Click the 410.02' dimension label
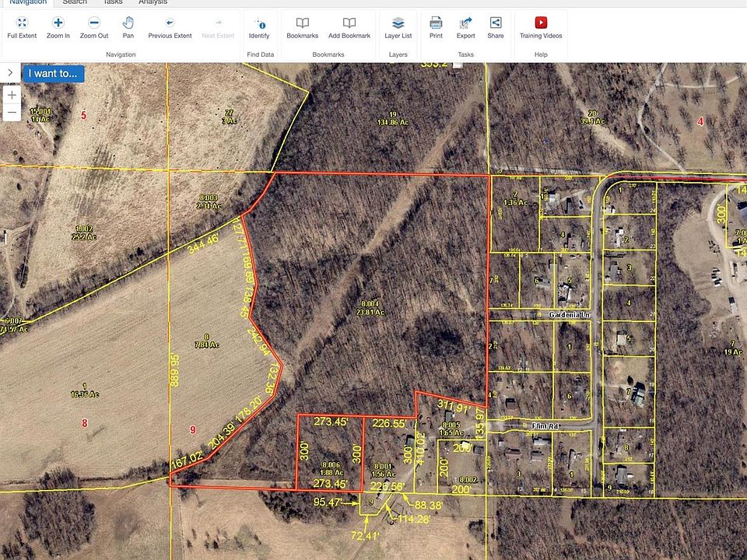 point(419,449)
